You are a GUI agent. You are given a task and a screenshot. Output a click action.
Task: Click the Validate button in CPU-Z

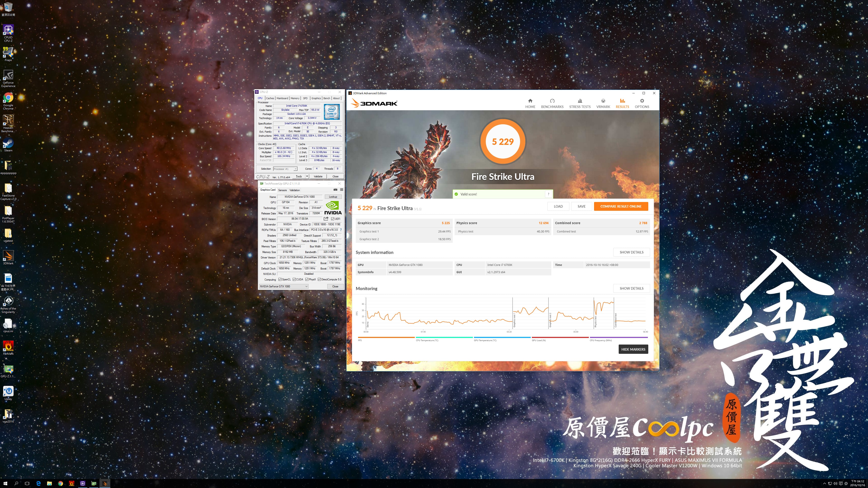coord(318,176)
